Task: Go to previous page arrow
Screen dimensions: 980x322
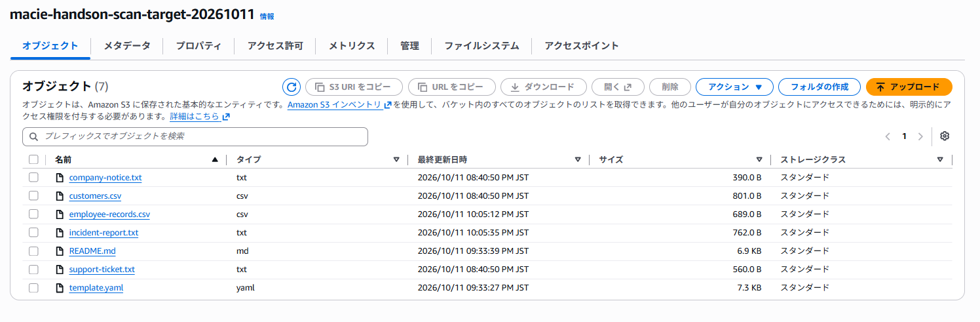Action: point(888,136)
